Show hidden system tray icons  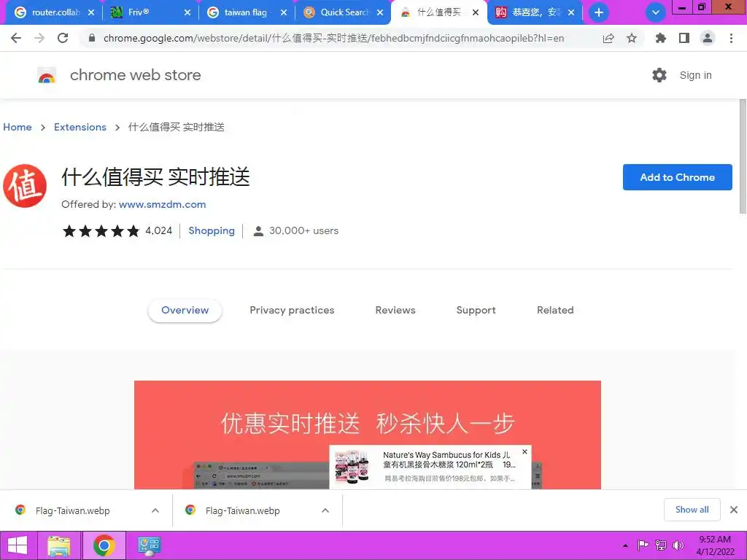(625, 545)
